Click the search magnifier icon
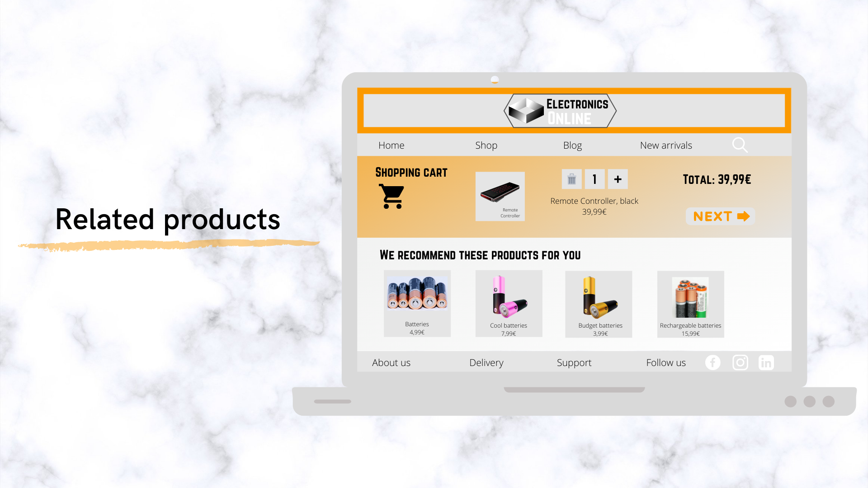The width and height of the screenshot is (868, 488). pyautogui.click(x=740, y=145)
